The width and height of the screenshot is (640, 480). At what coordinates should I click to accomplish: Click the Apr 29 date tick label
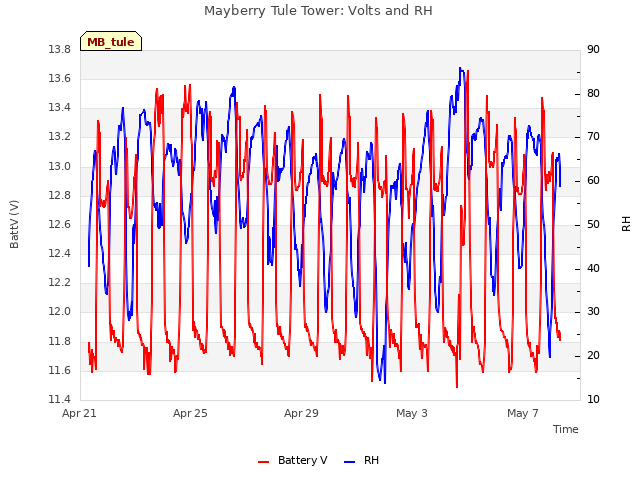pyautogui.click(x=301, y=413)
